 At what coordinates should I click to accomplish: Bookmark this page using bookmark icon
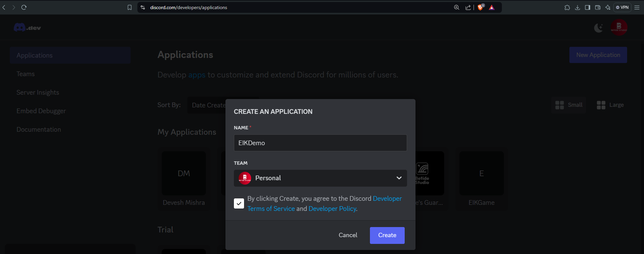pyautogui.click(x=130, y=7)
